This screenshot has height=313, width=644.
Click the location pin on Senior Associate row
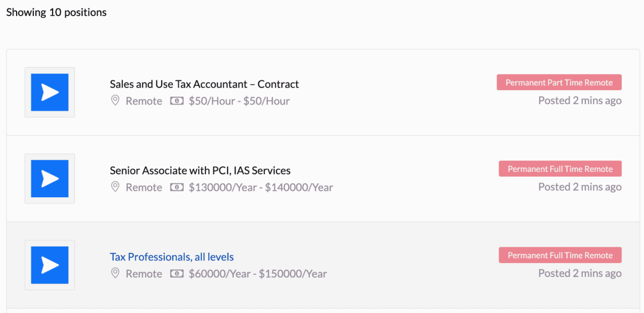[115, 187]
